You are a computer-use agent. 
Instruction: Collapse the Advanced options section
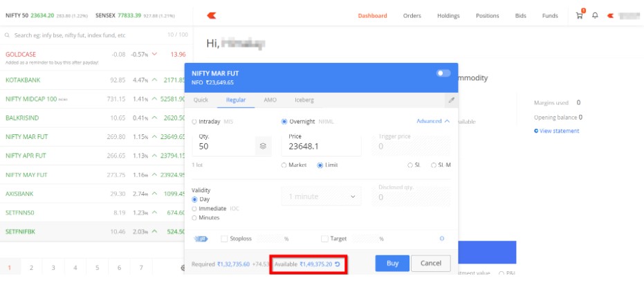pos(433,121)
